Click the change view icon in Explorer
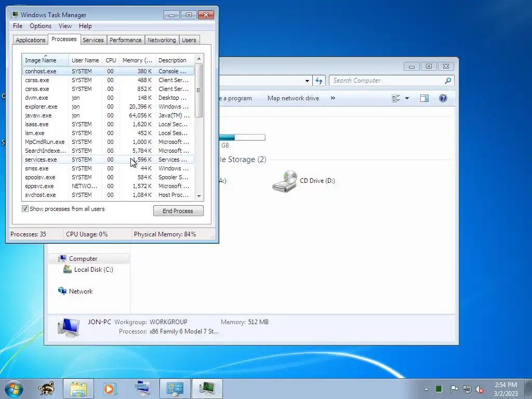 click(396, 98)
